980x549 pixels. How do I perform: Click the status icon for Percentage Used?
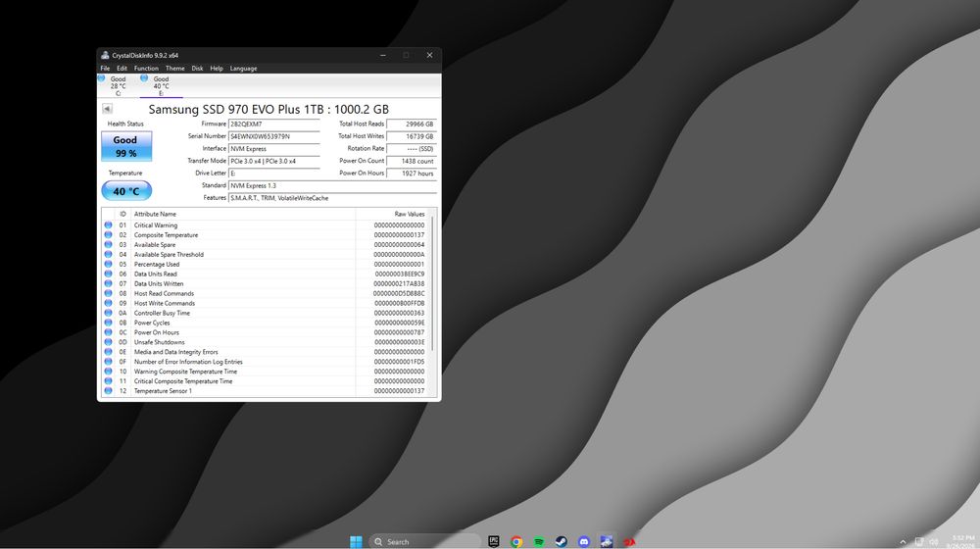[x=108, y=264]
